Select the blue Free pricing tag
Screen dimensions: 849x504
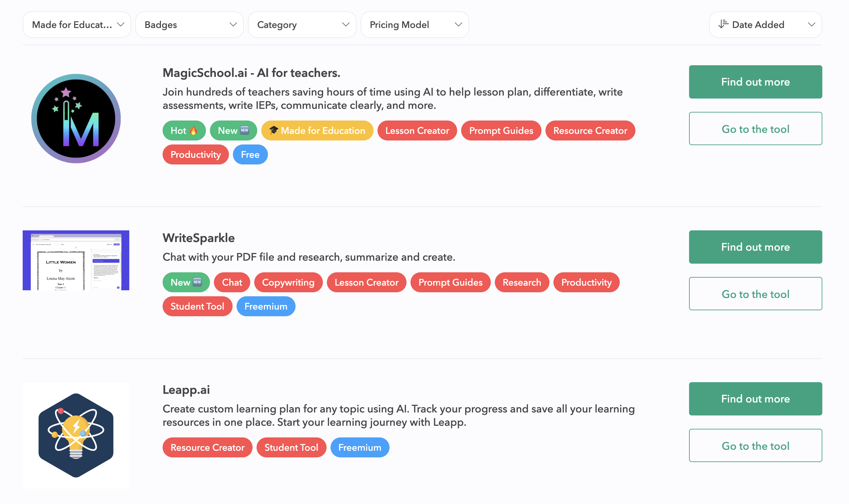click(250, 154)
